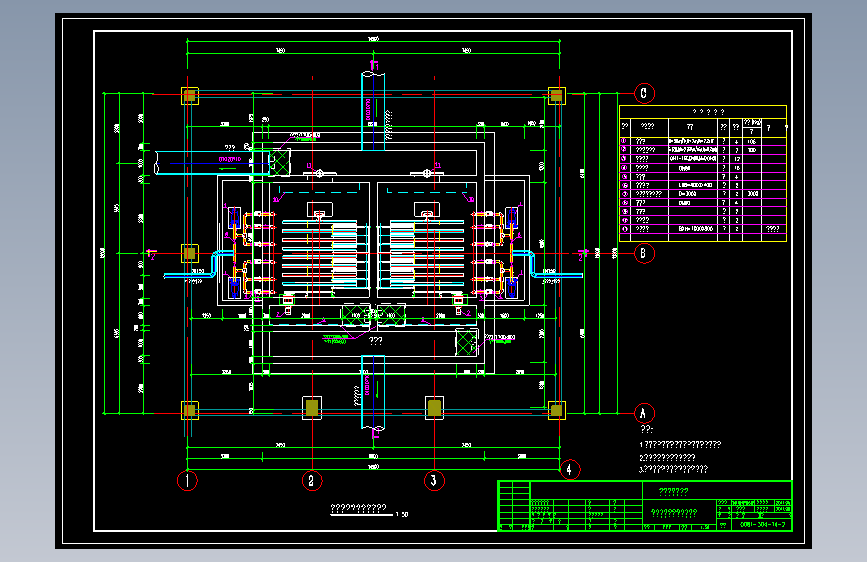Click grid axis bubble 1
Screen dimensions: 867x562
(x=187, y=480)
